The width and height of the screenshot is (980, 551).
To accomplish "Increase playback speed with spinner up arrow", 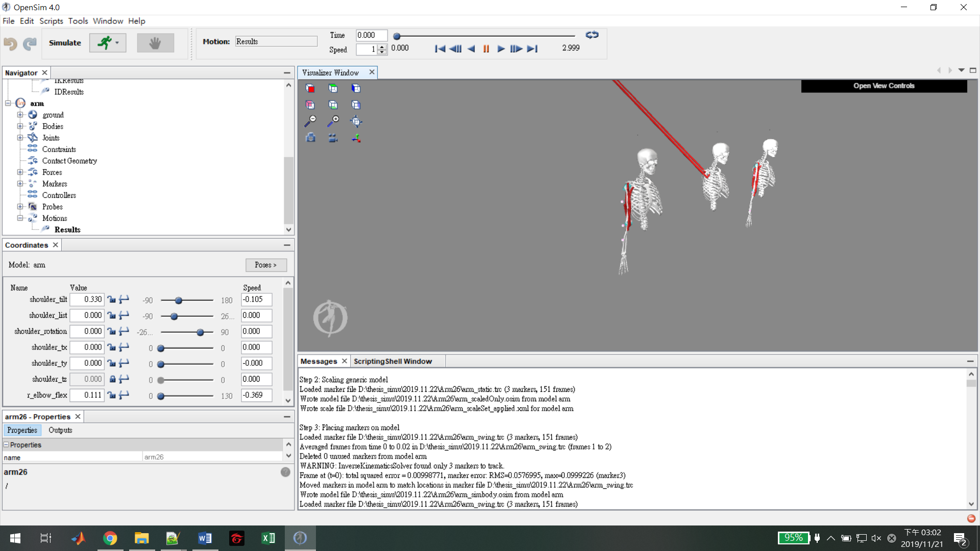I will tap(382, 46).
